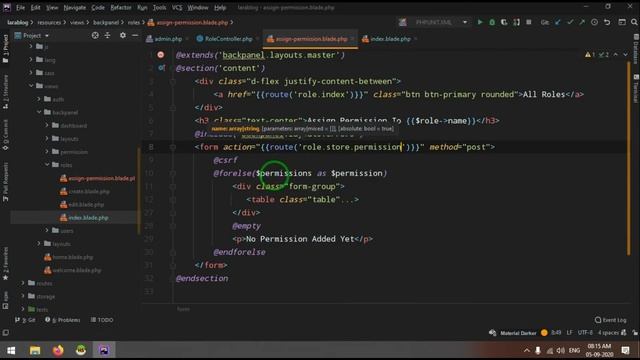Expand the dashboard folder
The width and height of the screenshot is (640, 360).
[x=47, y=125]
